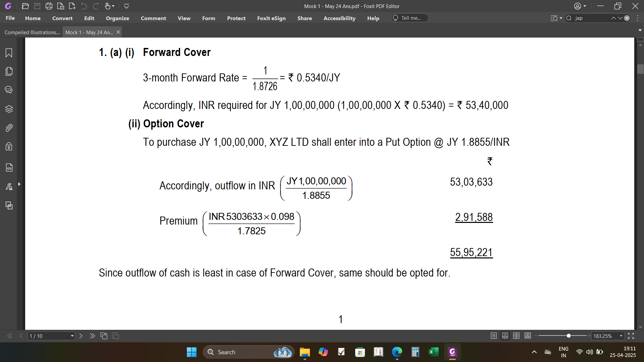The image size is (644, 362).
Task: Click the Tell me search field
Action: [x=411, y=18]
